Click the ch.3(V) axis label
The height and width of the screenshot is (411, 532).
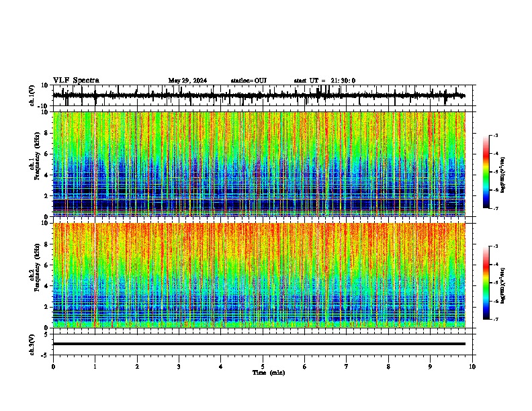tap(32, 345)
